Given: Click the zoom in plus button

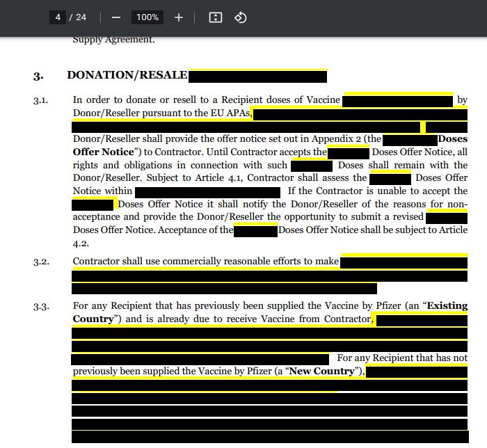Looking at the screenshot, I should (179, 17).
